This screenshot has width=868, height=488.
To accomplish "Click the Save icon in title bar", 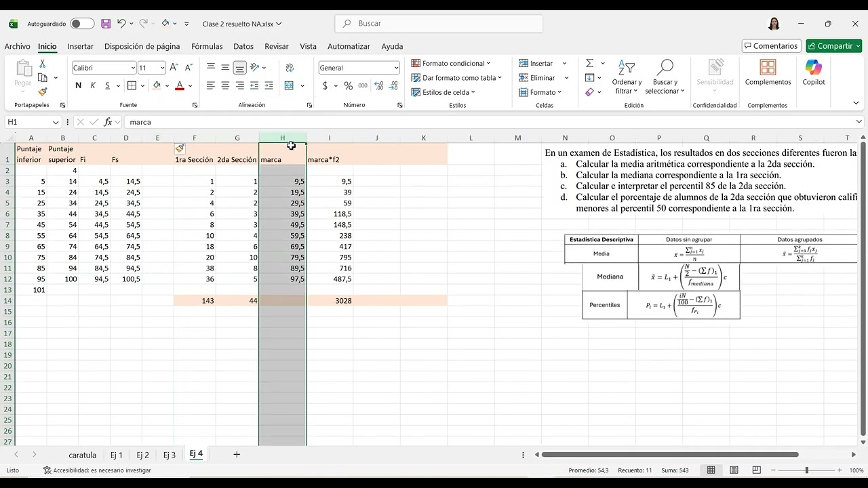I will pyautogui.click(x=106, y=24).
